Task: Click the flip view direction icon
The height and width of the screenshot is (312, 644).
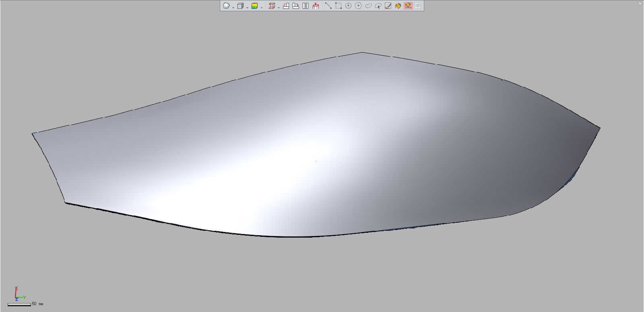Action: tap(305, 6)
